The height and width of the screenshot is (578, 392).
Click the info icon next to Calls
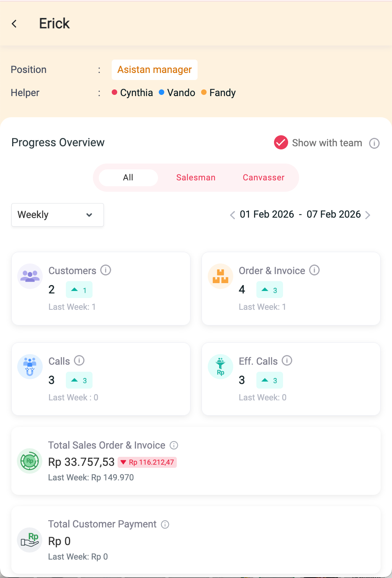click(x=79, y=360)
